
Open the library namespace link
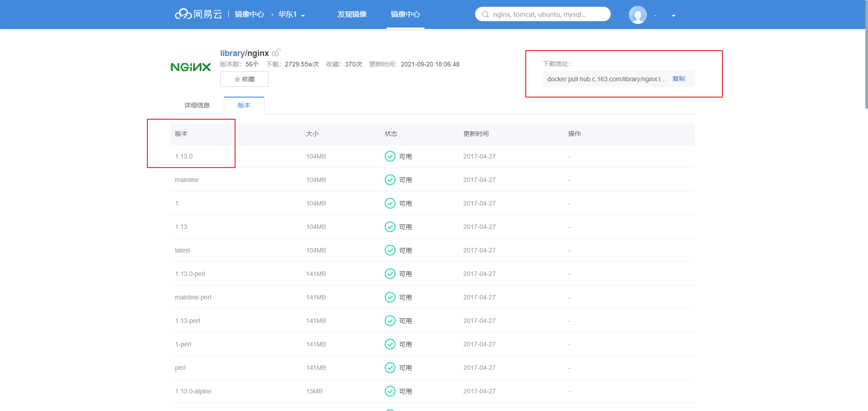[x=232, y=53]
